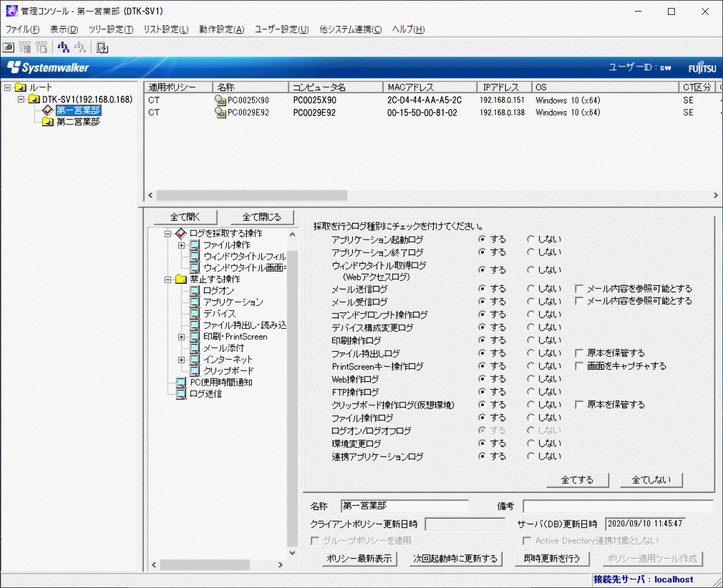The width and height of the screenshot is (723, 588).
Task: Click the monitor icon beside ログ送信
Action: pyautogui.click(x=181, y=394)
